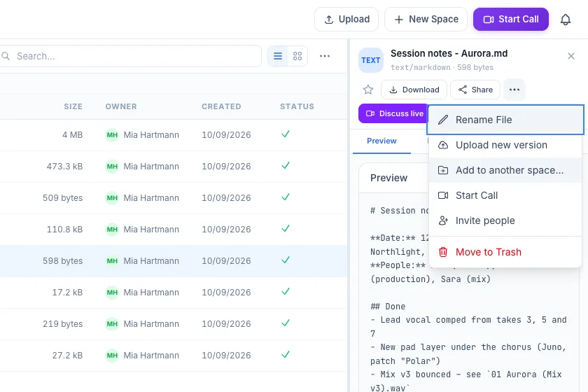Select the row sized 4 MB
Image resolution: width=588 pixels, height=392 pixels.
coord(174,135)
